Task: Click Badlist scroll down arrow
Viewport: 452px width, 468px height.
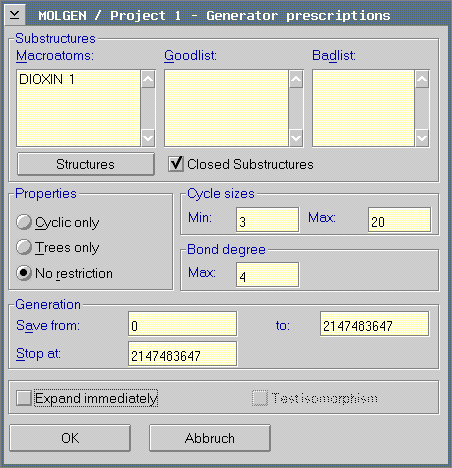Action: (422, 137)
